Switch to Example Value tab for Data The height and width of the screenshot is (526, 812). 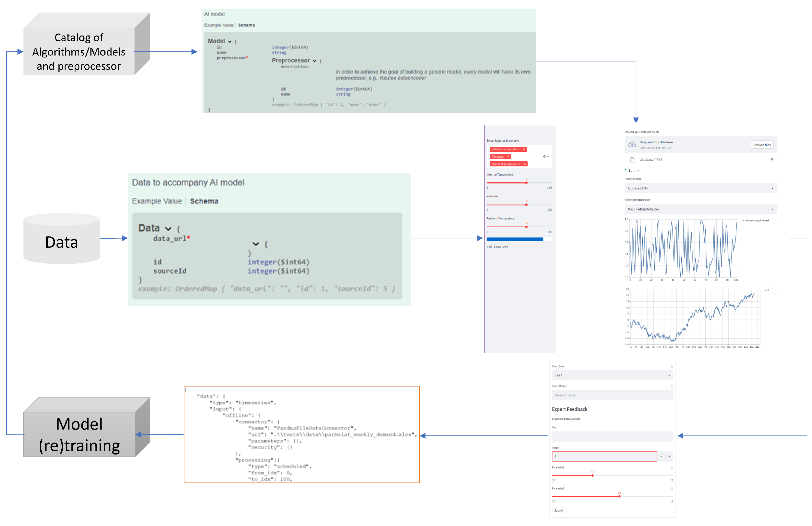[157, 201]
